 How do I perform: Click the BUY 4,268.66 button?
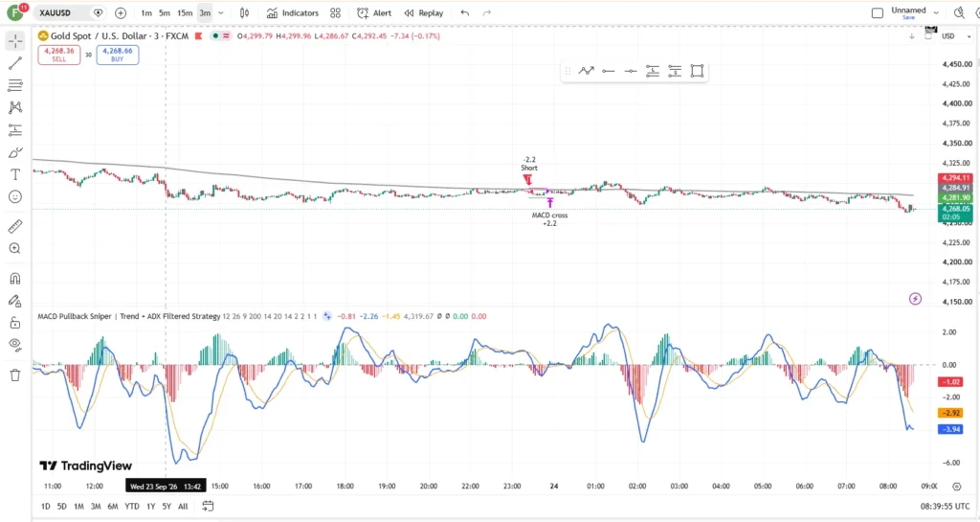118,55
